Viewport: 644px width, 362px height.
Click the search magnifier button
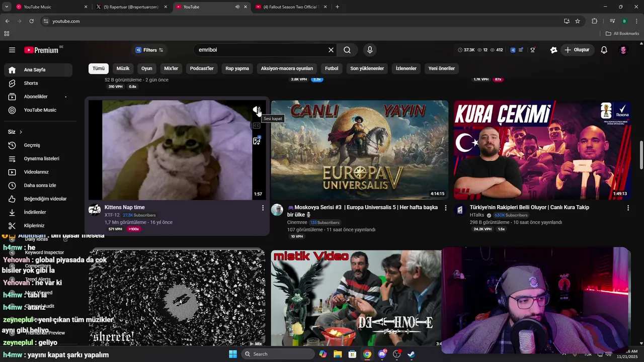point(347,50)
